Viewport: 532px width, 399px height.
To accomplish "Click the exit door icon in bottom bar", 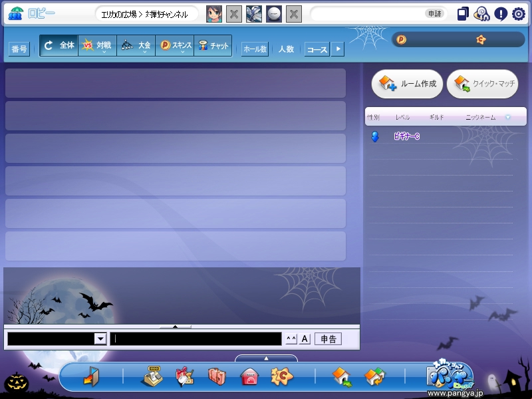I will 91,376.
